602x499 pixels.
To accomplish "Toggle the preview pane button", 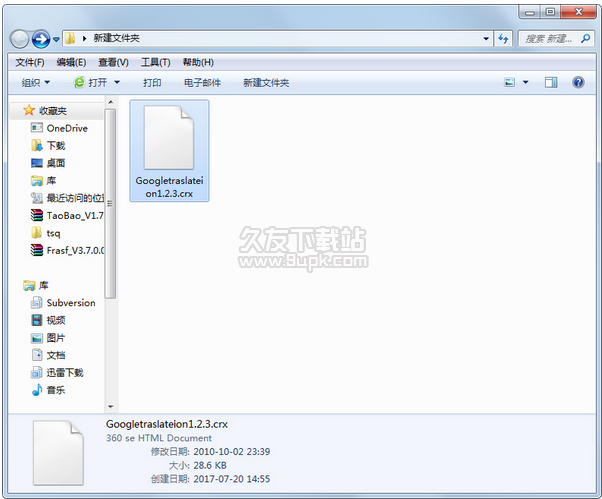I will click(551, 82).
